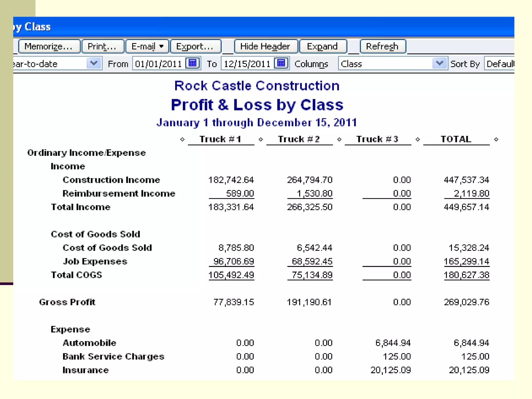Open the To date calendar picker
Screen dimensions: 532x399
tap(281, 63)
